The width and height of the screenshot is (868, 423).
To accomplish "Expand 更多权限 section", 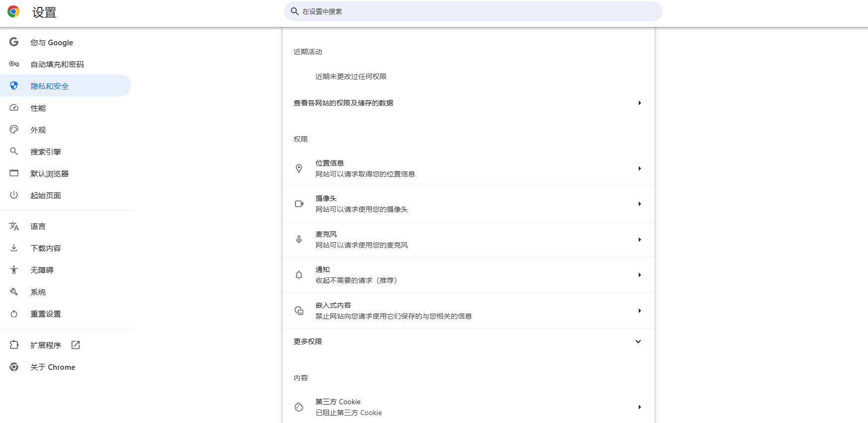I will point(469,341).
